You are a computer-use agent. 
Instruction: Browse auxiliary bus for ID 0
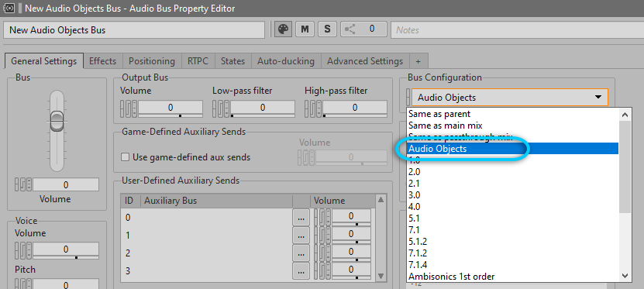(x=301, y=218)
